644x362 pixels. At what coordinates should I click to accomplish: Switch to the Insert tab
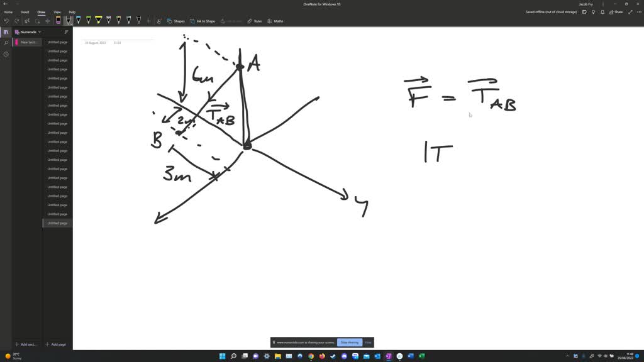point(25,11)
